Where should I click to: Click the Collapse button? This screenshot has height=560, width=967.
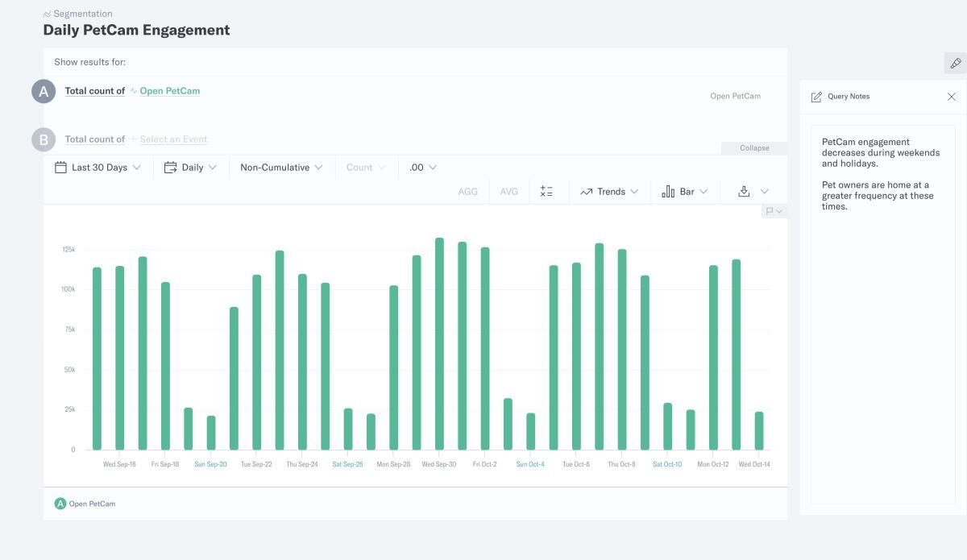[754, 147]
